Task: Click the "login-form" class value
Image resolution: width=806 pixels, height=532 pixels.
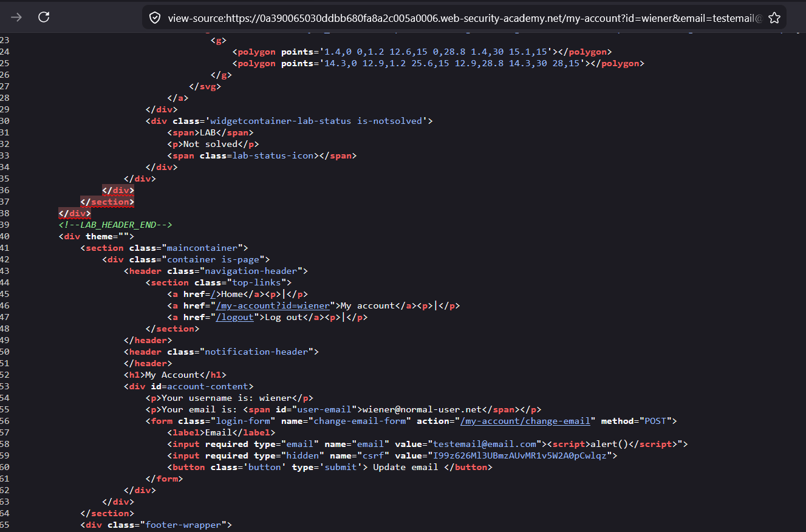Action: [243, 421]
